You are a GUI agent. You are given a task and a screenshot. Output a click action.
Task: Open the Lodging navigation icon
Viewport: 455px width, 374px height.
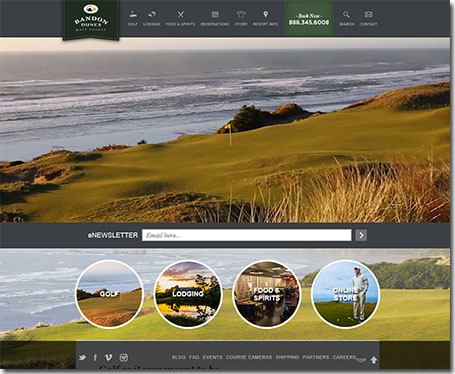coord(152,14)
